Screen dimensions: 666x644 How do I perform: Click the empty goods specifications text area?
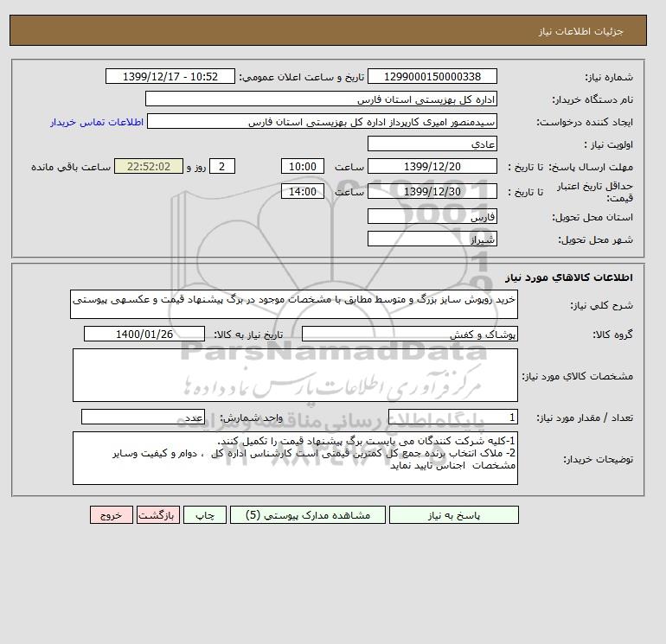(x=295, y=375)
